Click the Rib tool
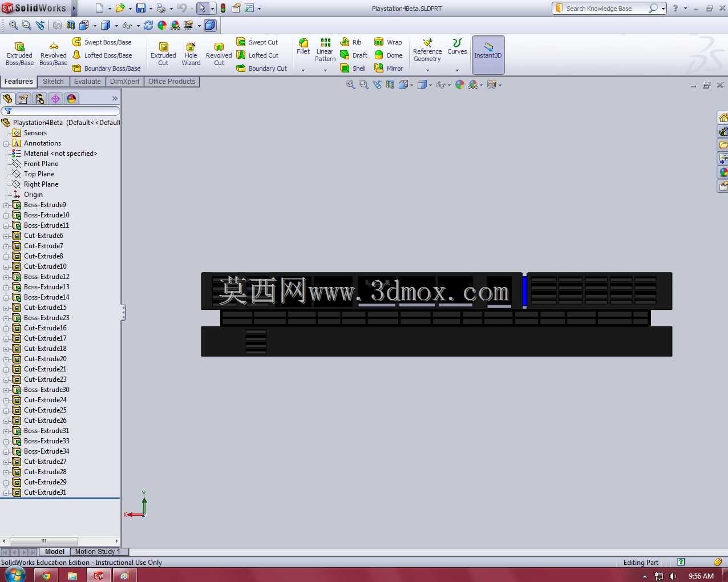The width and height of the screenshot is (728, 582). (351, 42)
